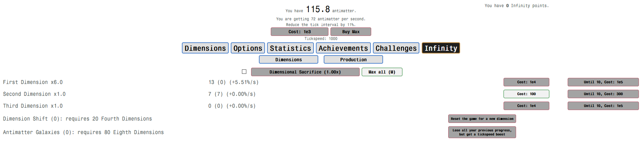
Task: Buy First Dimension until 10, cost 1e5
Action: pos(603,82)
